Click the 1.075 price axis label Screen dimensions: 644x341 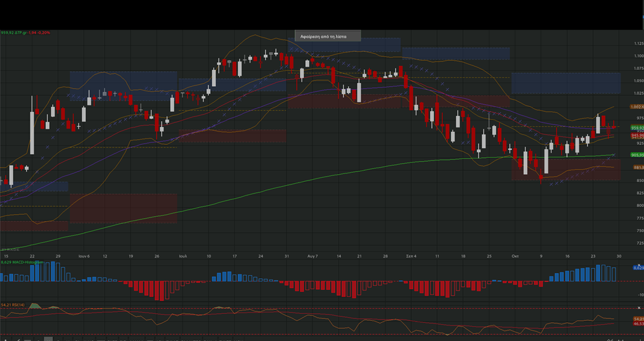[x=639, y=68]
